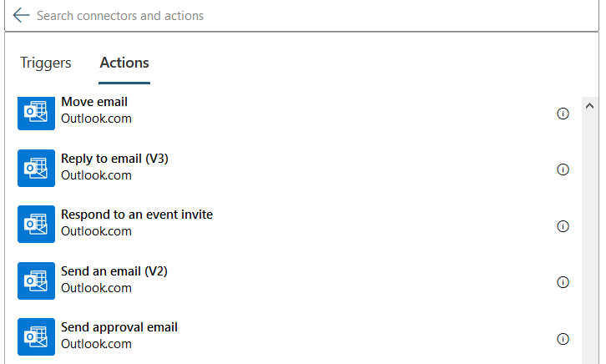Select the Actions tab
The height and width of the screenshot is (364, 606).
[x=124, y=63]
